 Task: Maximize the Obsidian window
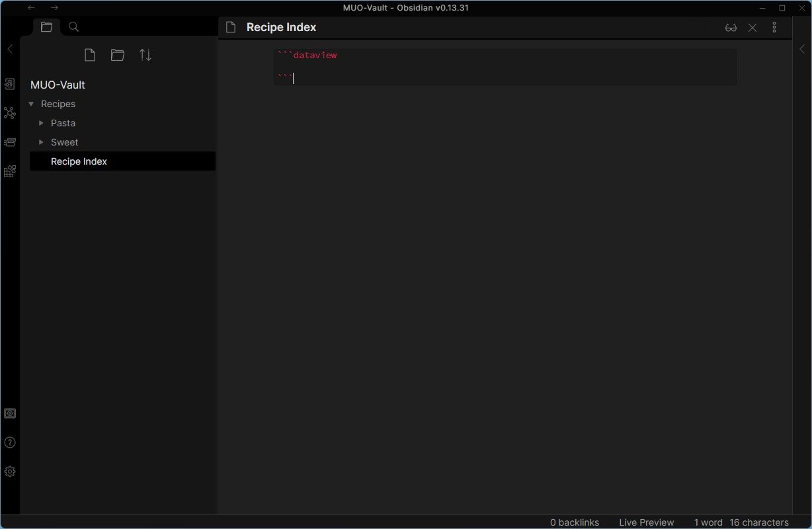pos(782,8)
